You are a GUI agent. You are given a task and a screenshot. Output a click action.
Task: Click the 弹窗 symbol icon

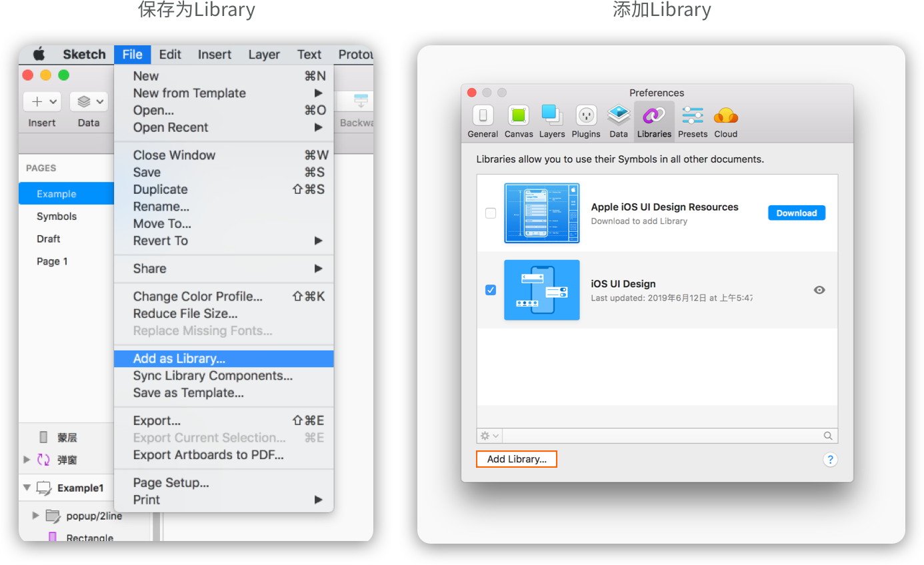point(43,460)
